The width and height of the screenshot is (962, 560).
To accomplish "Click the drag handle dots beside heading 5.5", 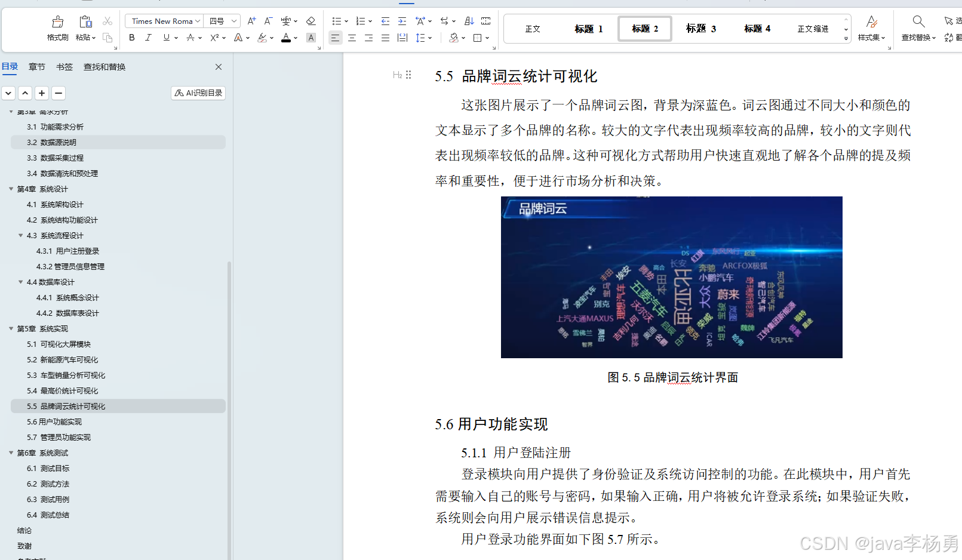I will tap(408, 75).
